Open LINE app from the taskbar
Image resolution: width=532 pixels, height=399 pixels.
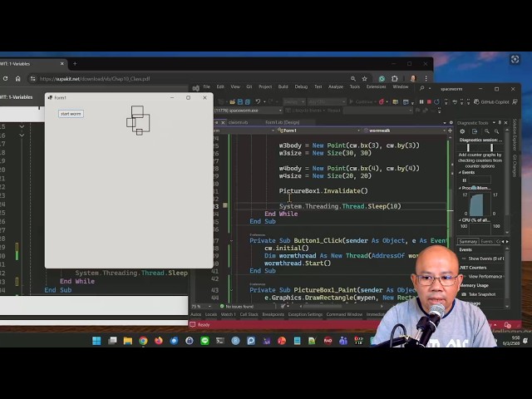(x=204, y=341)
